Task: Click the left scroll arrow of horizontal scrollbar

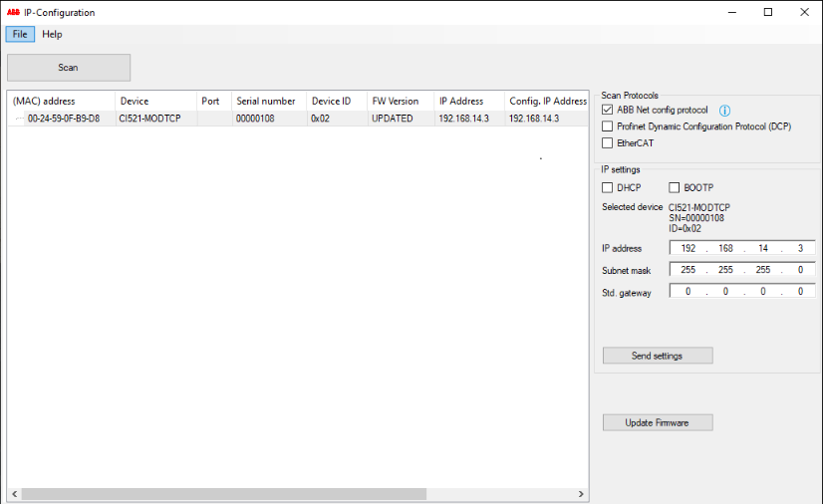Action: pos(14,494)
